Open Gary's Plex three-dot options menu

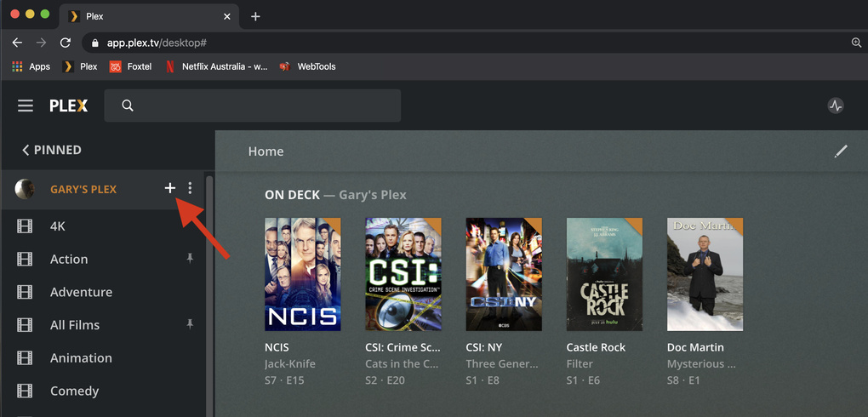[190, 188]
